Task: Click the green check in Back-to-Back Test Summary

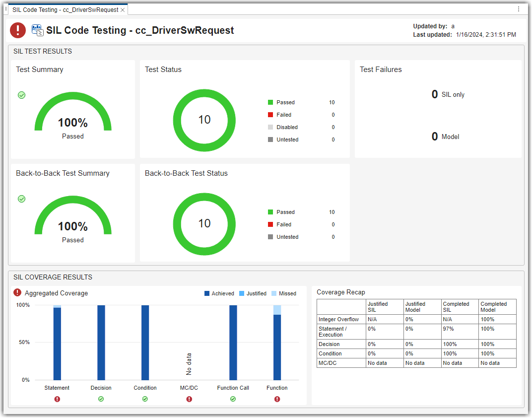Action: 21,199
